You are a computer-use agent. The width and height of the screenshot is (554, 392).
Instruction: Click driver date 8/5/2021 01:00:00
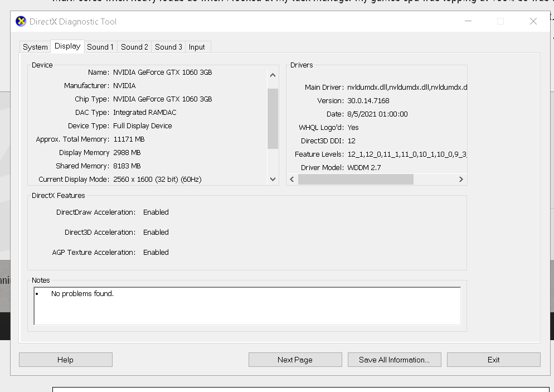tap(377, 114)
